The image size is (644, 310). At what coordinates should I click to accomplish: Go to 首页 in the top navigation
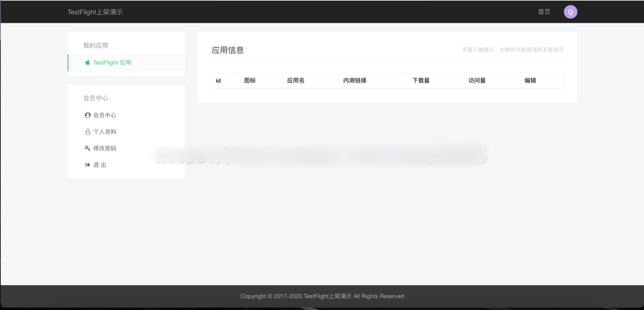click(544, 11)
